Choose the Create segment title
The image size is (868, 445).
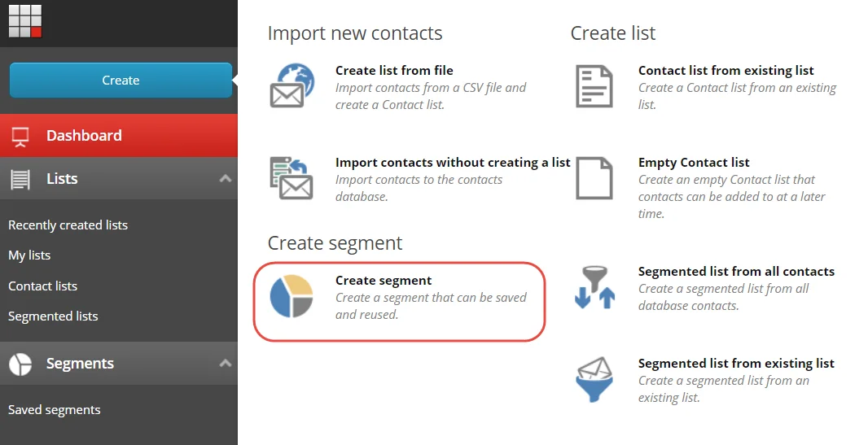click(x=384, y=281)
